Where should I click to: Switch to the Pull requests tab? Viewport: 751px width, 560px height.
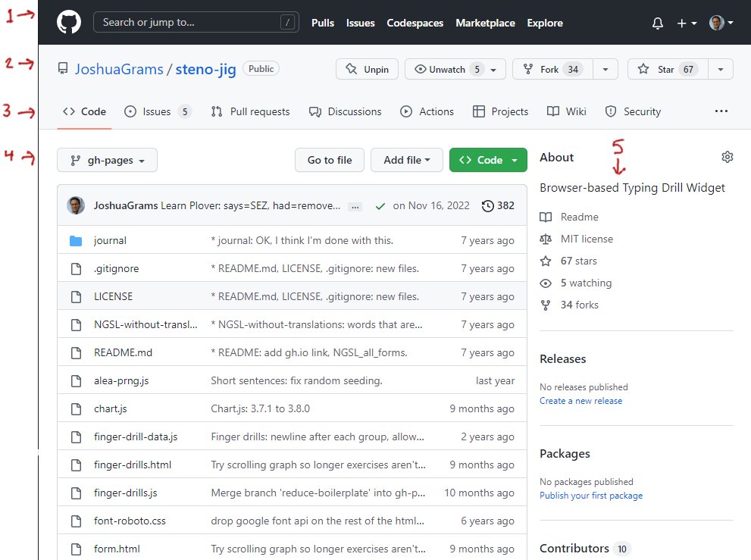pos(251,111)
